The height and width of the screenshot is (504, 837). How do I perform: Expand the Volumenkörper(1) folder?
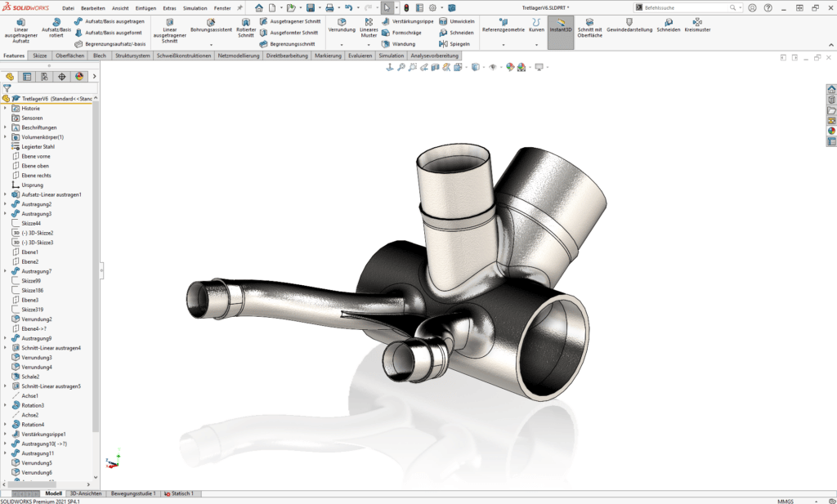5,136
